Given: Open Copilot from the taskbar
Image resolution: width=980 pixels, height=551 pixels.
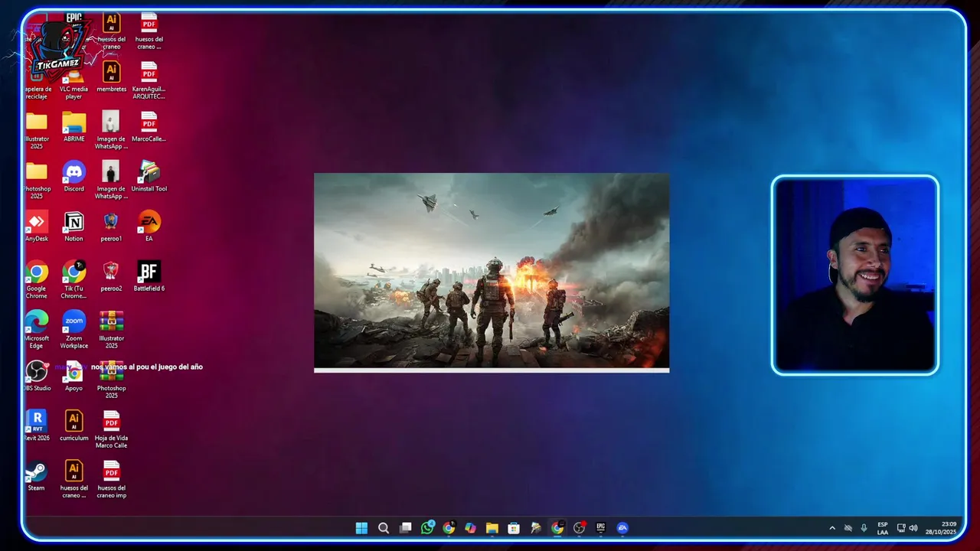Looking at the screenshot, I should (470, 528).
